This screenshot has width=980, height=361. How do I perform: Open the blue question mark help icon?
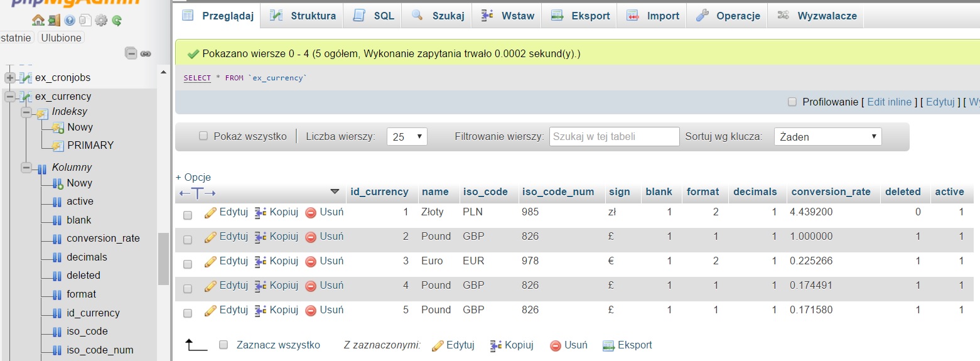[x=70, y=20]
